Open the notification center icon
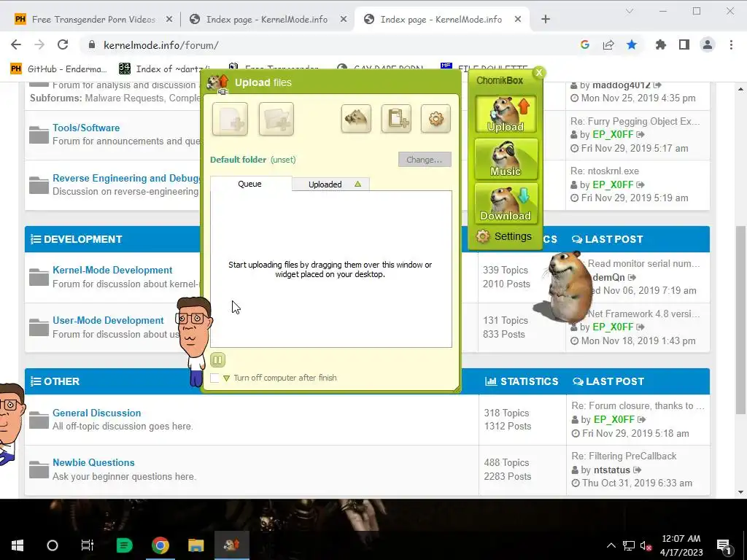This screenshot has height=560, width=747. (x=724, y=545)
